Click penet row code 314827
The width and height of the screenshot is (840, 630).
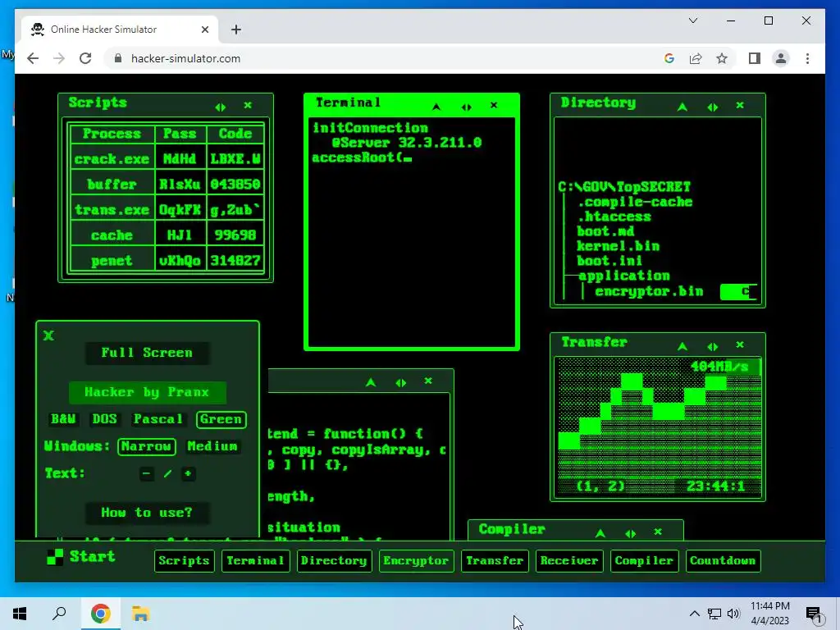(235, 261)
